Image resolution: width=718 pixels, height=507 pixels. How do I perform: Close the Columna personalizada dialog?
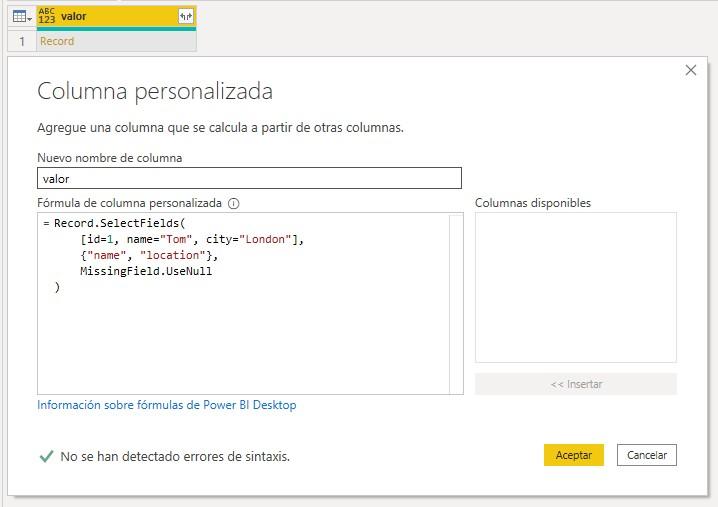pyautogui.click(x=690, y=70)
